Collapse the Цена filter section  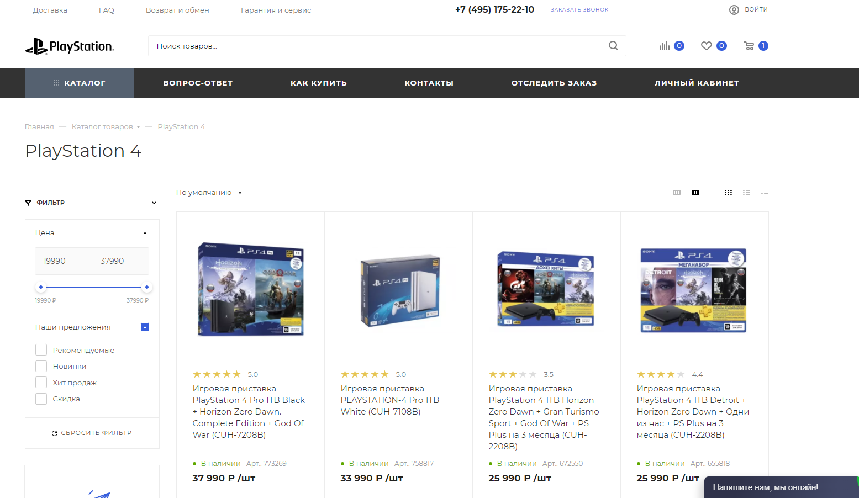coord(145,233)
